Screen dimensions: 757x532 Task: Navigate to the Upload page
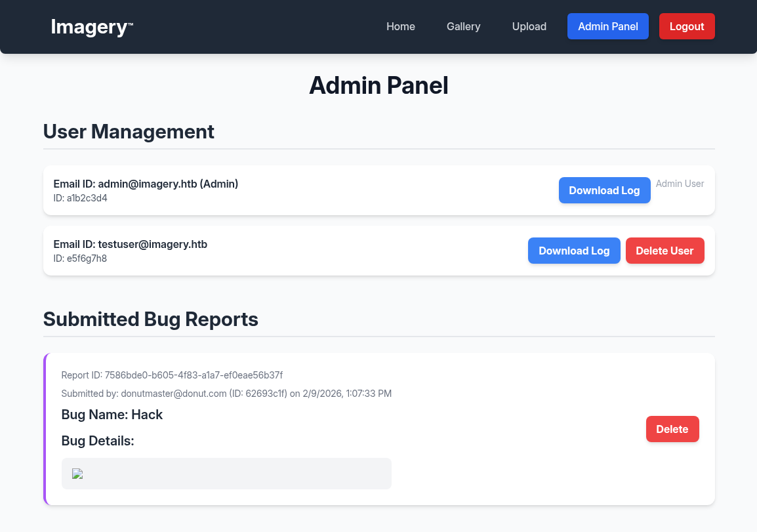(x=529, y=27)
